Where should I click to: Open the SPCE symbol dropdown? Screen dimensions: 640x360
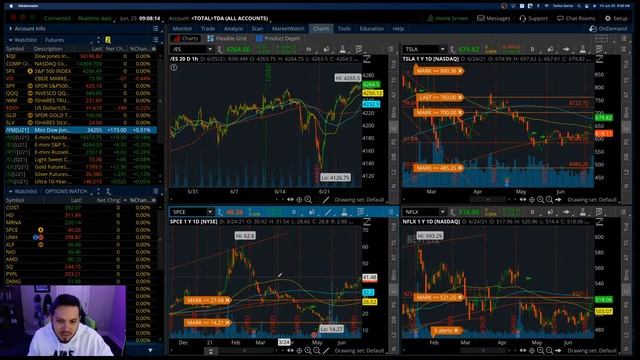coord(210,212)
